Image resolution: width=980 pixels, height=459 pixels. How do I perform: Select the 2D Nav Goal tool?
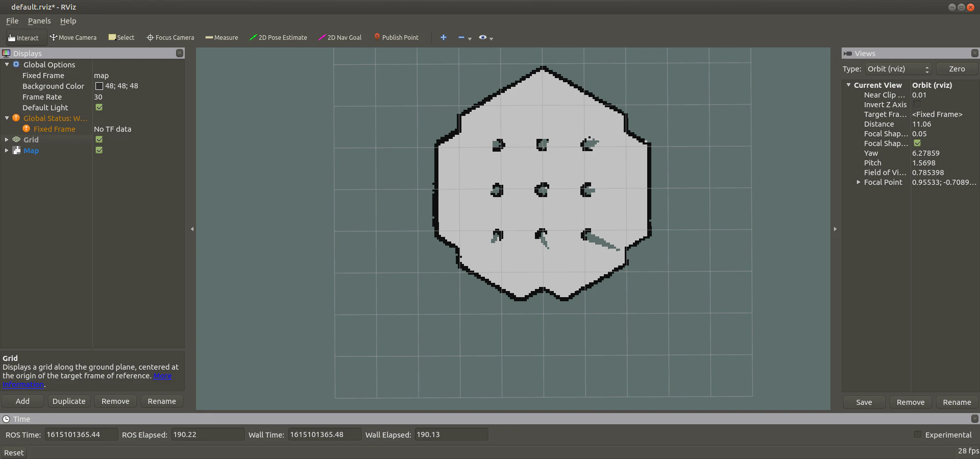(340, 38)
